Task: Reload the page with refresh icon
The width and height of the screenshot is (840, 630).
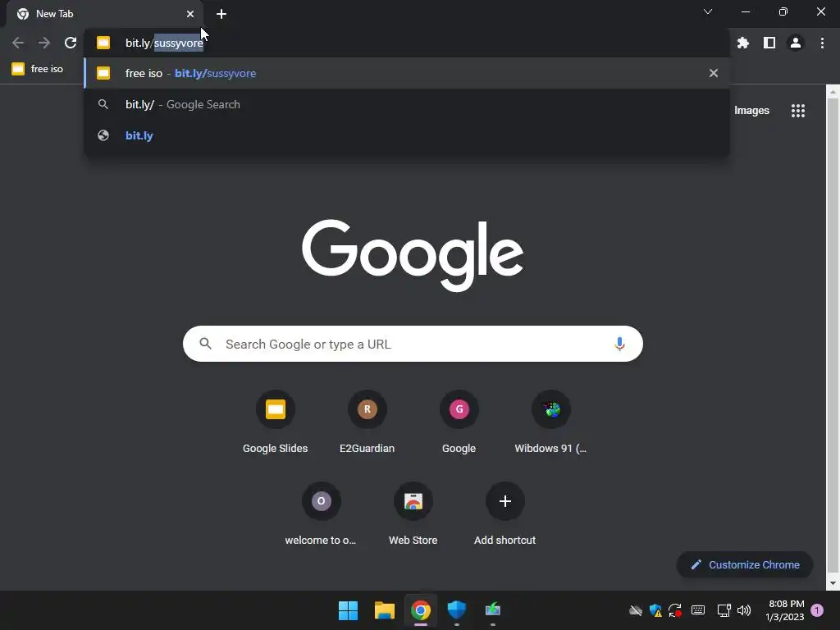Action: [x=71, y=43]
